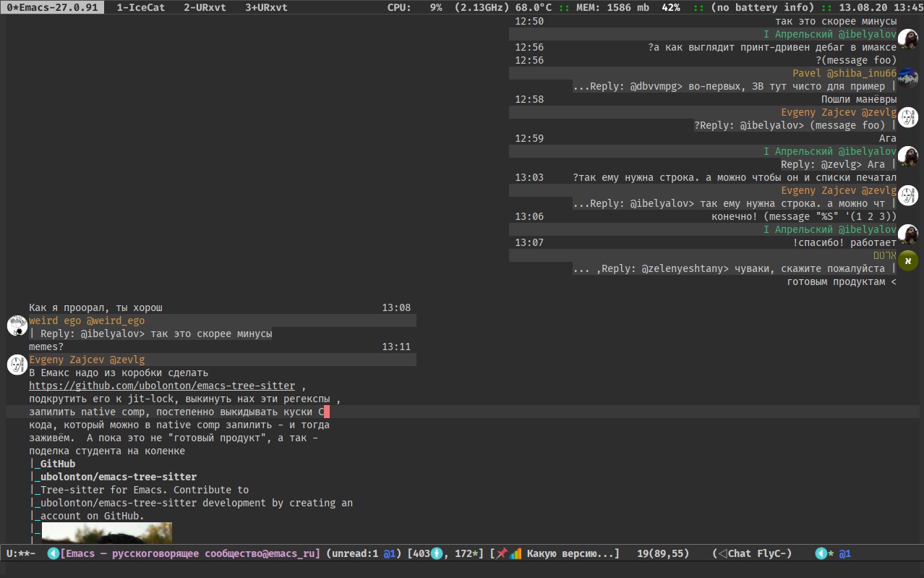Open weird ego avatar in left pane
924x578 pixels.
coord(17,326)
